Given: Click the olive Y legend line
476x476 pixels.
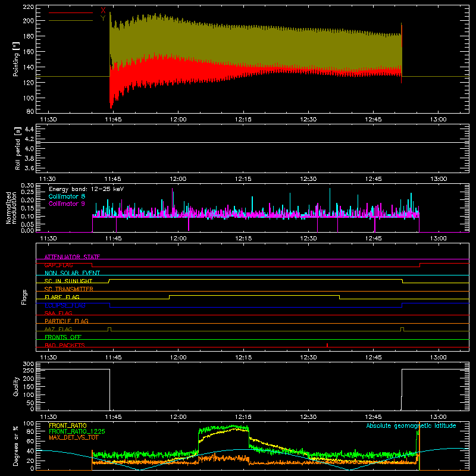Looking at the screenshot, I should (71, 21).
